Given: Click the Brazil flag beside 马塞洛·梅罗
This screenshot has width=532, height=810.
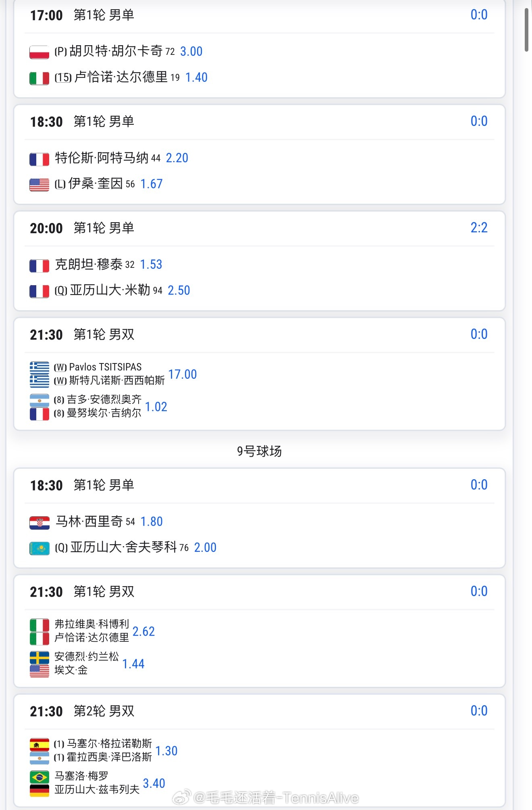Looking at the screenshot, I should click(x=39, y=777).
